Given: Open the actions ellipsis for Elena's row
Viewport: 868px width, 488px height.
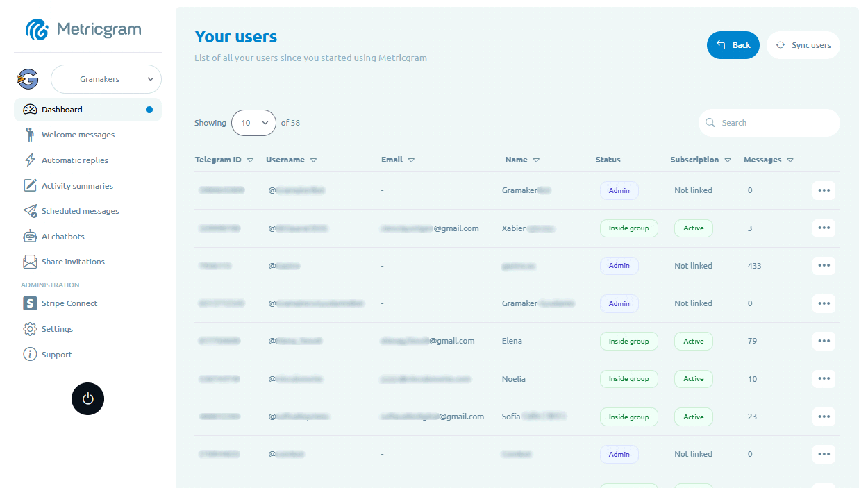Looking at the screenshot, I should click(824, 341).
